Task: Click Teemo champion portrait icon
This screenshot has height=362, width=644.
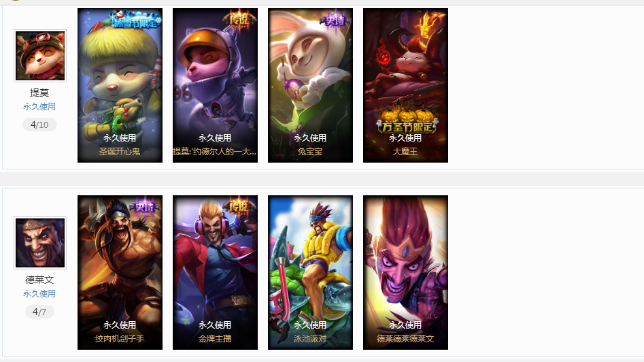Action: click(x=40, y=56)
